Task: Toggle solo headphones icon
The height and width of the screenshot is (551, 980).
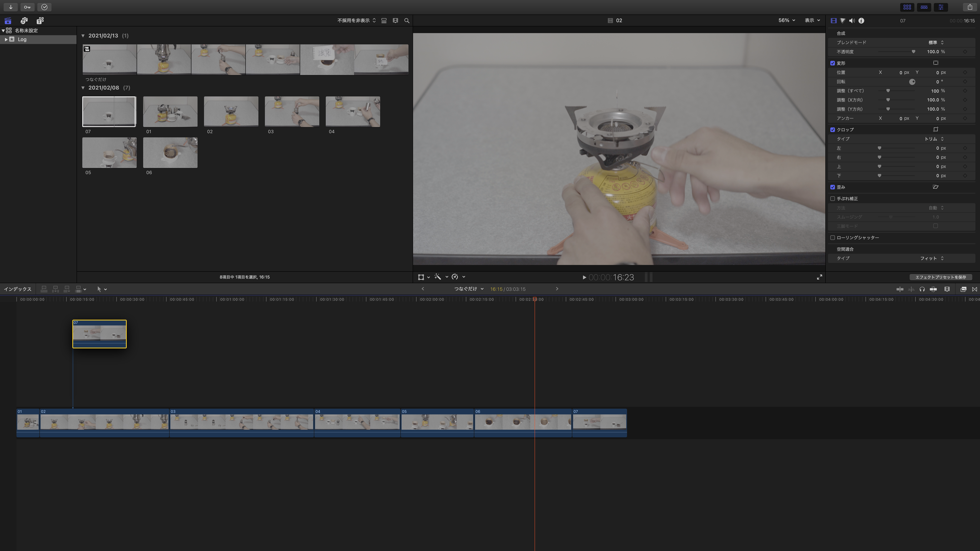Action: (x=922, y=289)
